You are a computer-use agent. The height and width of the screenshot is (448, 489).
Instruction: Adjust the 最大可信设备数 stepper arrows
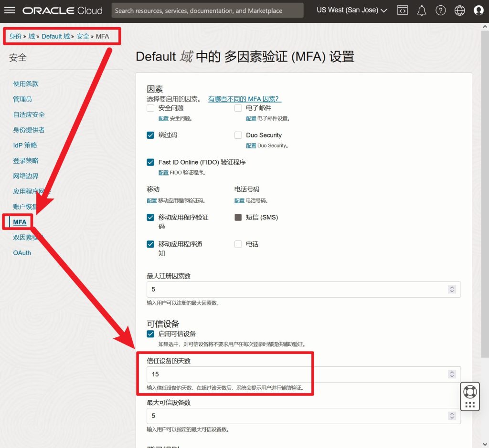point(452,416)
